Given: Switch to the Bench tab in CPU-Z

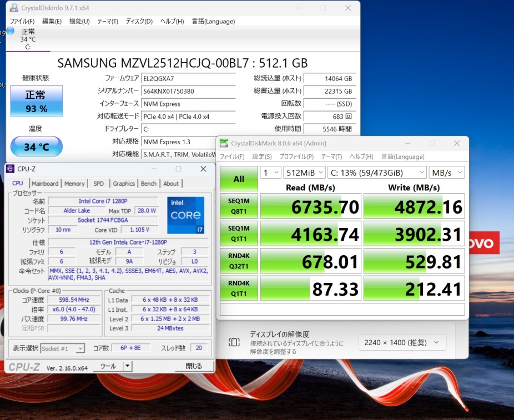Looking at the screenshot, I should click(149, 184).
